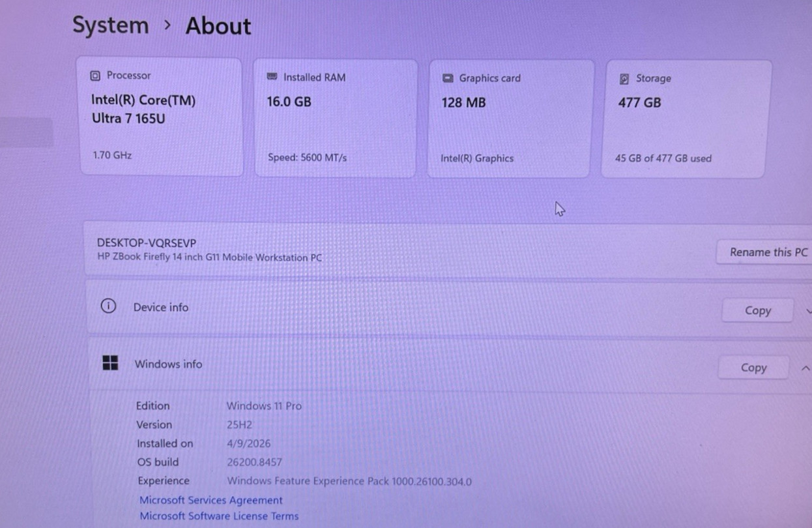The image size is (812, 528).
Task: Select HP ZBook Firefly model text
Action: click(x=209, y=257)
